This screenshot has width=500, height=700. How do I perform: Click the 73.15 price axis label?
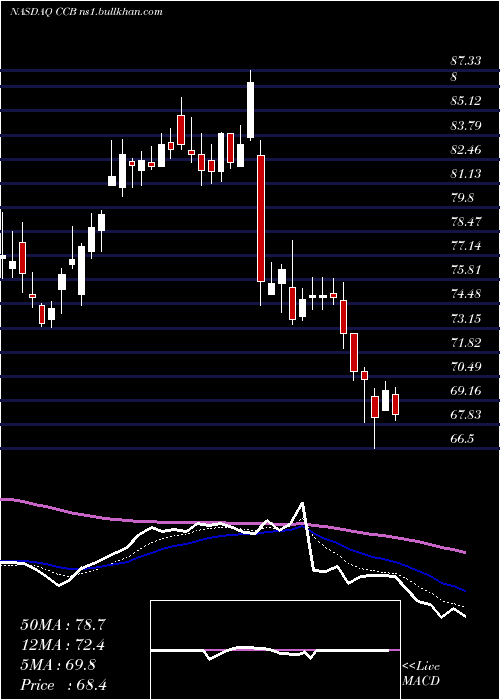pos(465,319)
